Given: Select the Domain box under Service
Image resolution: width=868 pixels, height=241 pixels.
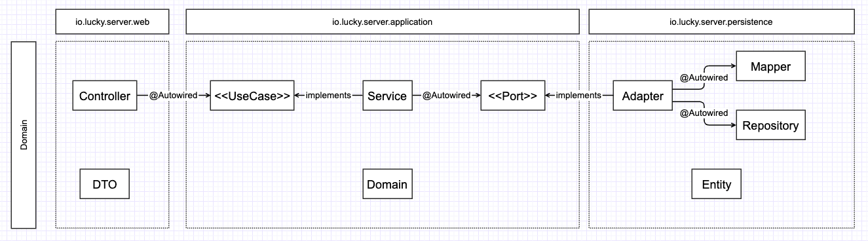Looking at the screenshot, I should (387, 184).
